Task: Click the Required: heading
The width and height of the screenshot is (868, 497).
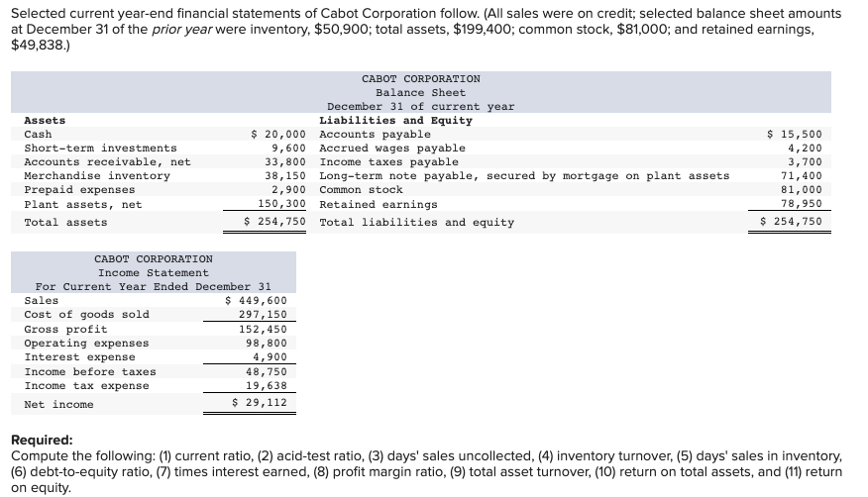Action: click(x=42, y=440)
